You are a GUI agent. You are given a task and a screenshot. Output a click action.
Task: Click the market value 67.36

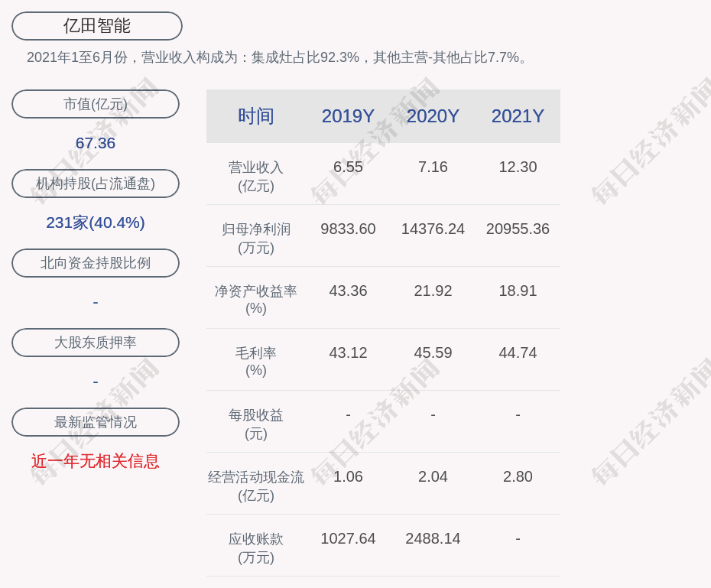tap(96, 143)
